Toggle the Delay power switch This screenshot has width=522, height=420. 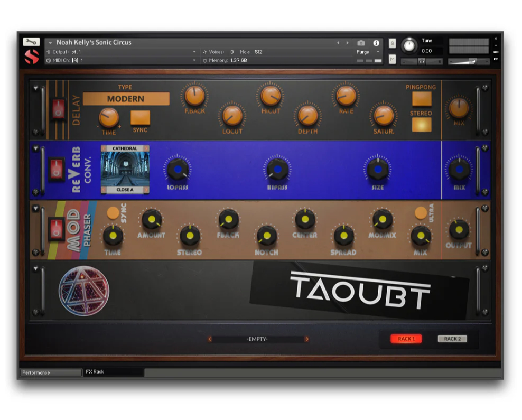[x=58, y=109]
